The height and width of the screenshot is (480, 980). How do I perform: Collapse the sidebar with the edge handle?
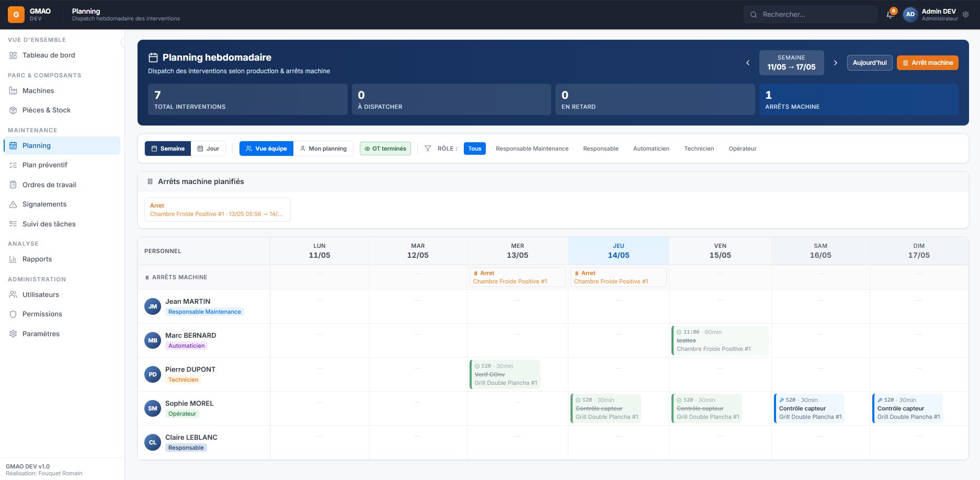(x=123, y=43)
